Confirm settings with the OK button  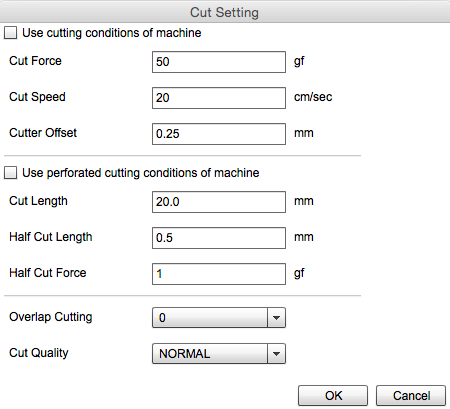[333, 396]
